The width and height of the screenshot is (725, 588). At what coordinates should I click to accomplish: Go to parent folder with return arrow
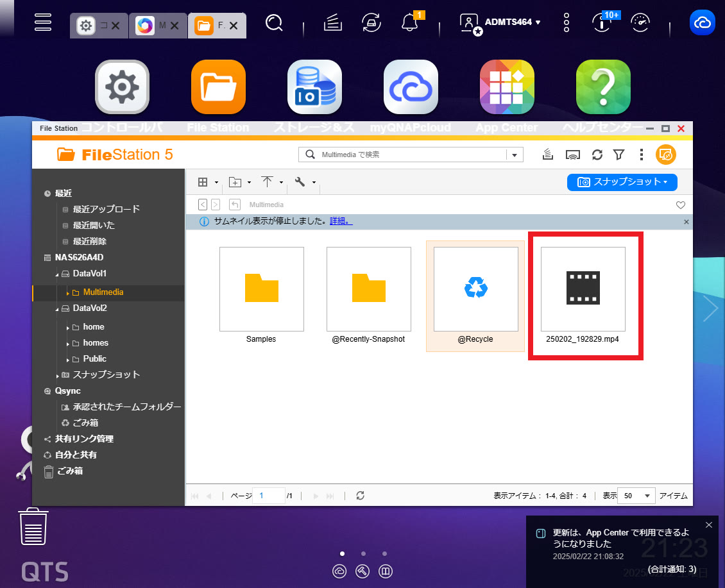[235, 205]
